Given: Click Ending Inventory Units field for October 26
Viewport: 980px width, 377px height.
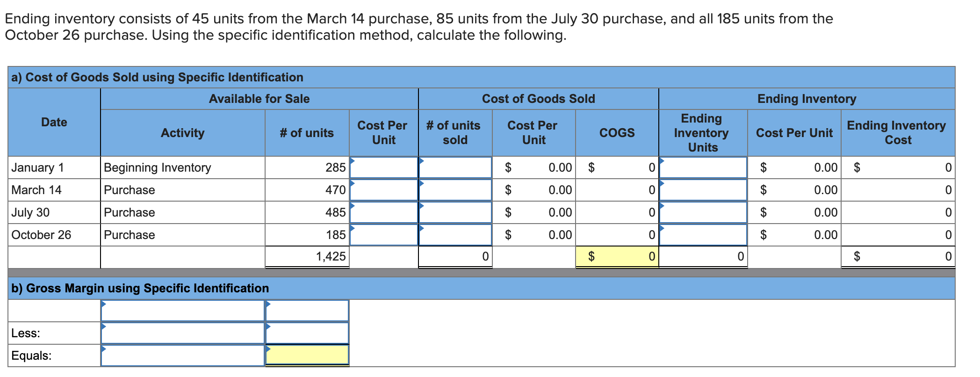Looking at the screenshot, I should [x=703, y=235].
